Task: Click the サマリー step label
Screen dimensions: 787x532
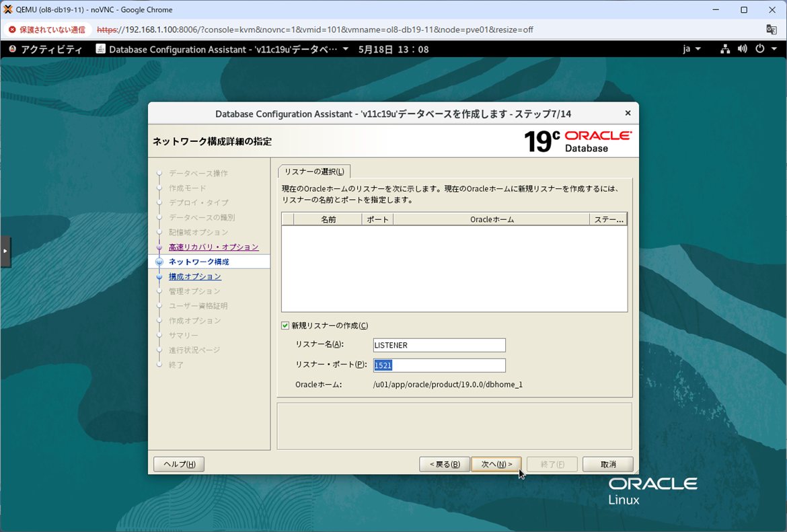Action: (x=183, y=335)
